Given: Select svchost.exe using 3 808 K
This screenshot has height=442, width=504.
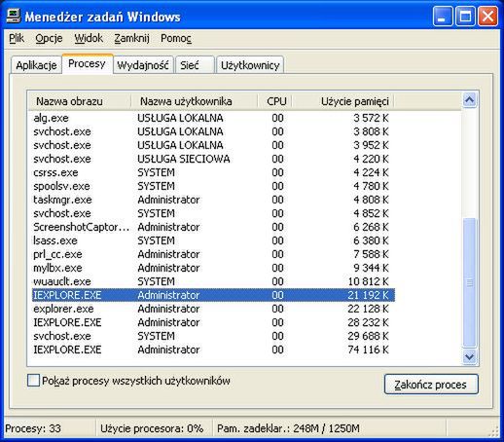Looking at the screenshot, I should coord(213,131).
